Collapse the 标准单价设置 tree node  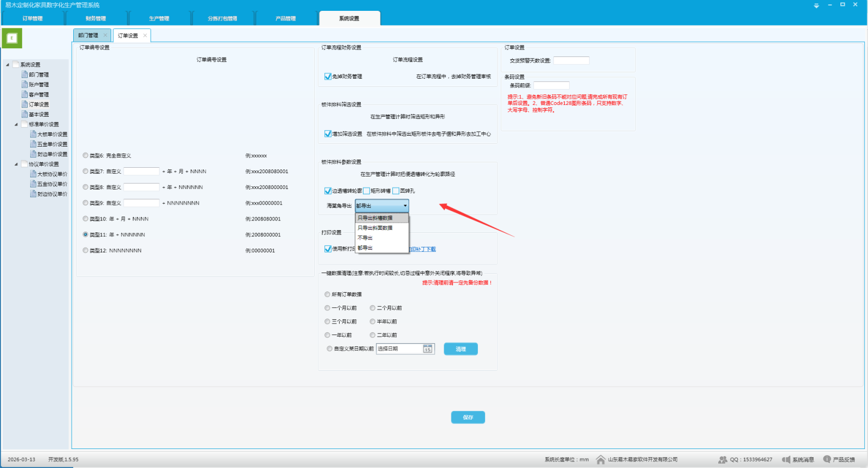click(16, 124)
